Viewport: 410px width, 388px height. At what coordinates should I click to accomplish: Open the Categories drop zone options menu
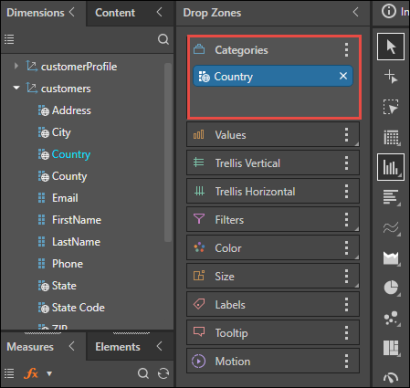tap(346, 50)
